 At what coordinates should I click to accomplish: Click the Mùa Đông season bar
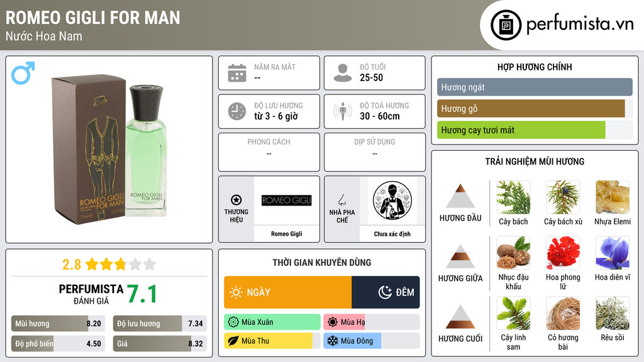pos(371,341)
